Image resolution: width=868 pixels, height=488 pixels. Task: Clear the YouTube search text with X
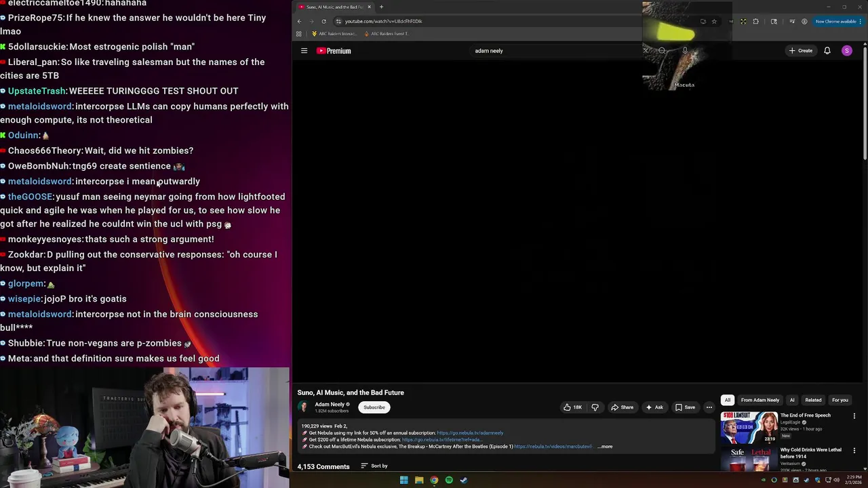pyautogui.click(x=646, y=51)
